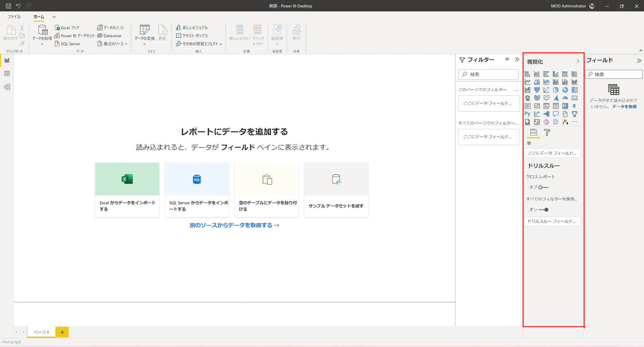This screenshot has height=347, width=644.
Task: Choose the Python (Py) visual
Action: click(528, 114)
